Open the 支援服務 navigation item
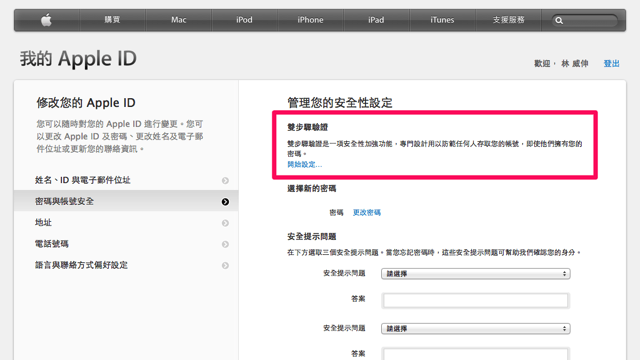The image size is (640, 360). (508, 20)
